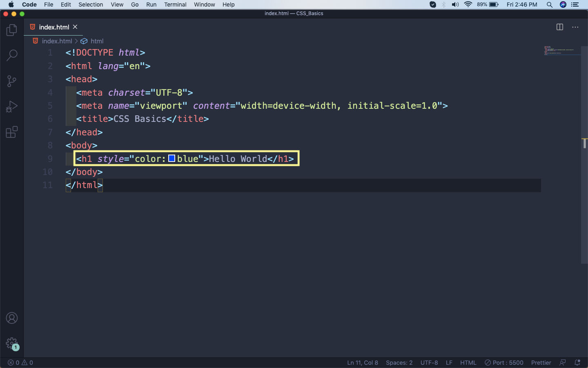Screen dimensions: 588x368
Task: Open the blue color swatch picker
Action: [x=172, y=158]
